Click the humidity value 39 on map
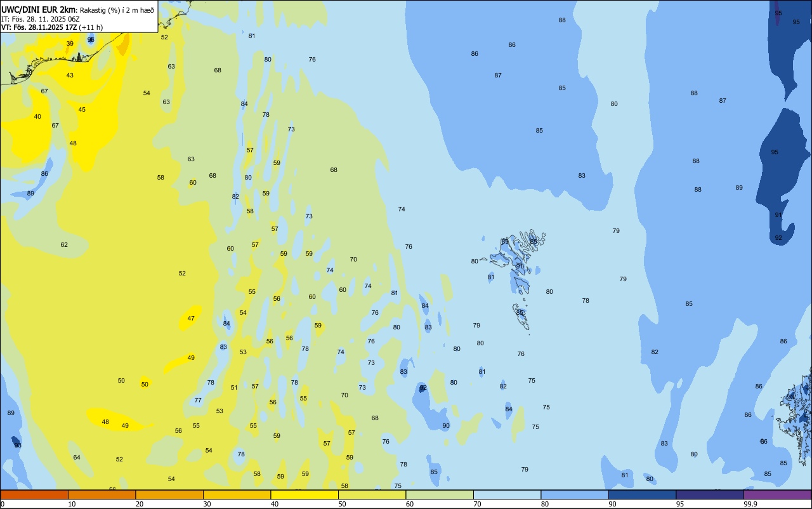This screenshot has width=812, height=509. tap(70, 44)
